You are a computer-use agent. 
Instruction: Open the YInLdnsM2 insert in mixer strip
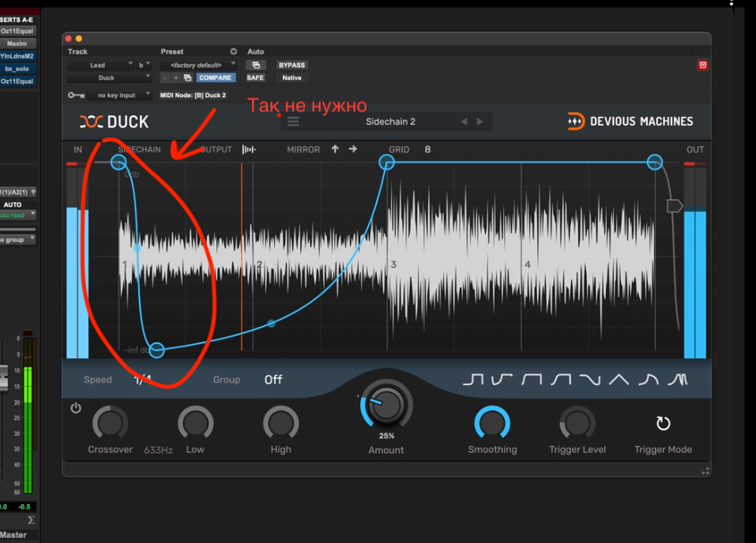(x=18, y=56)
